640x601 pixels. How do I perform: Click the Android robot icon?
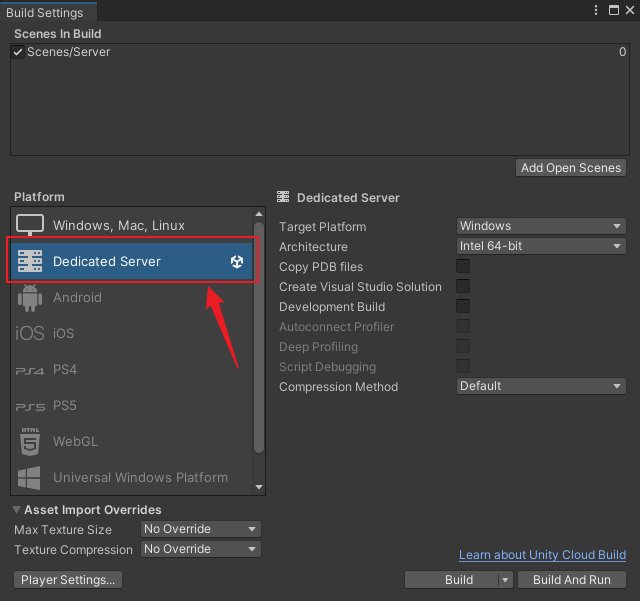(30, 298)
